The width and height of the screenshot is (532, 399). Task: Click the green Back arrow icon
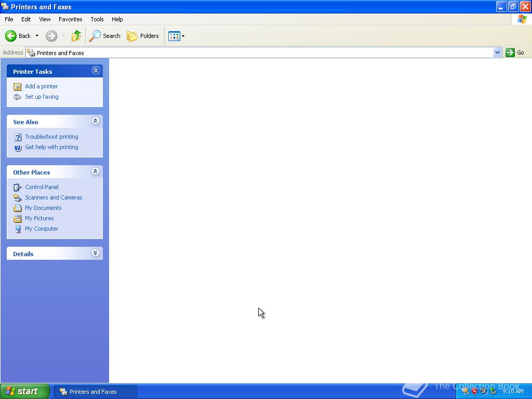(10, 36)
